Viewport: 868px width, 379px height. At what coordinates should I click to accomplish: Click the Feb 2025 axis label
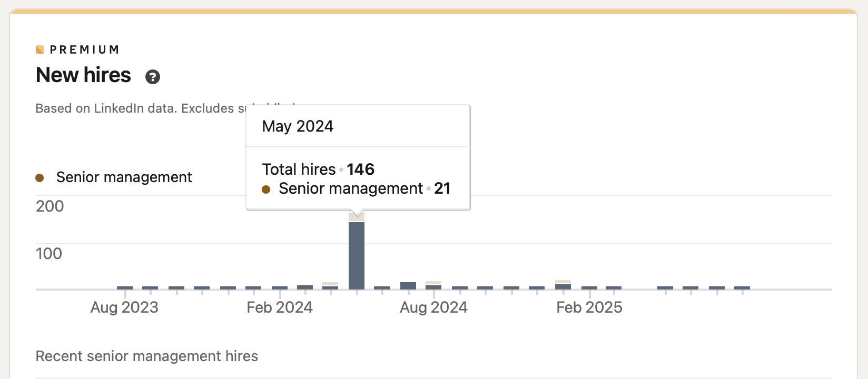pyautogui.click(x=589, y=307)
